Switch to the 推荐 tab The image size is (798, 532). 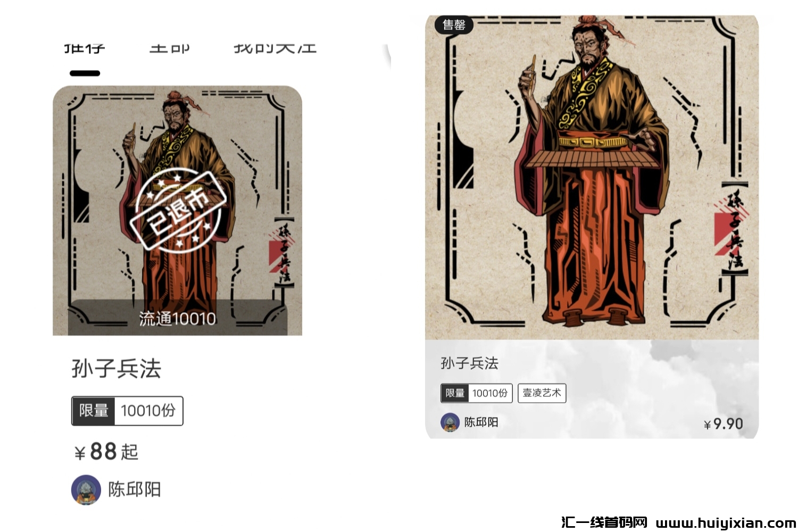(85, 49)
